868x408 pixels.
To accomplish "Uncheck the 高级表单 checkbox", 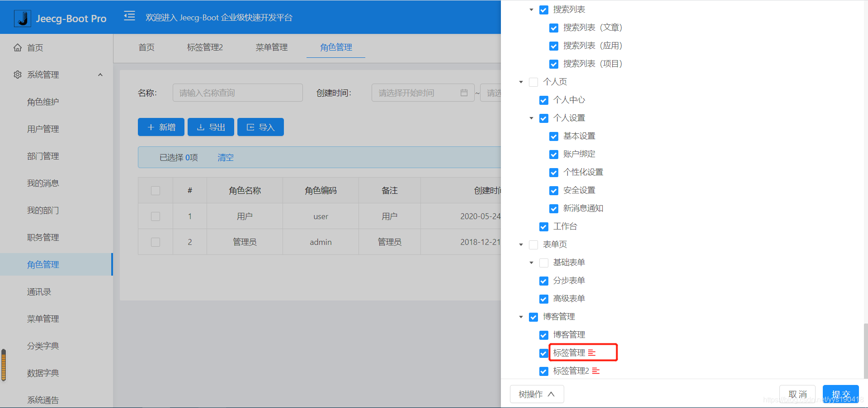I will pos(544,299).
